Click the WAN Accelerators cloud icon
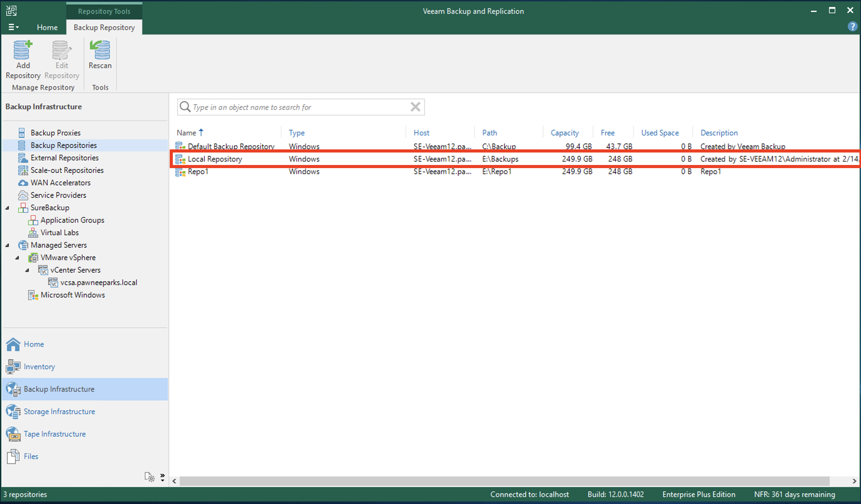The height and width of the screenshot is (504, 861). (23, 183)
